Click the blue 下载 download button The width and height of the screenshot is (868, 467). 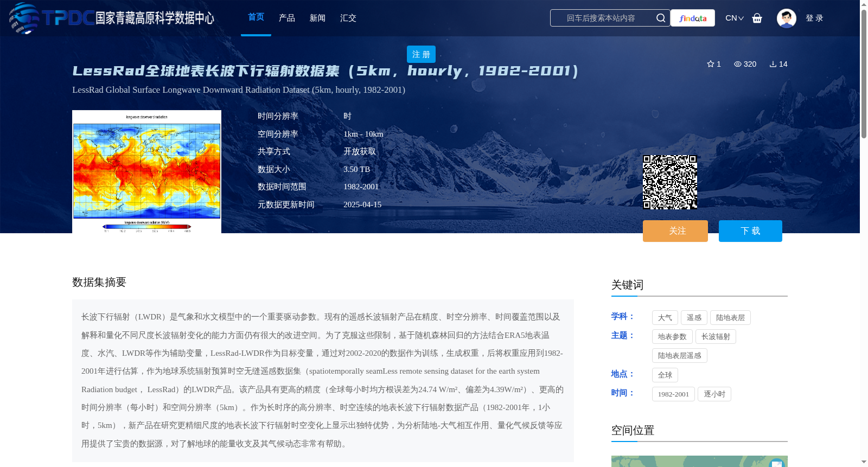click(x=750, y=231)
